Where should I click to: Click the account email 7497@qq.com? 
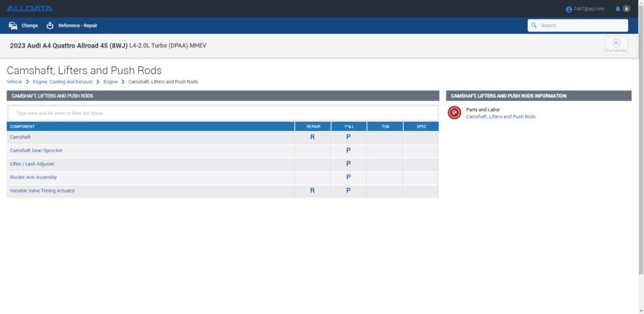pyautogui.click(x=589, y=9)
